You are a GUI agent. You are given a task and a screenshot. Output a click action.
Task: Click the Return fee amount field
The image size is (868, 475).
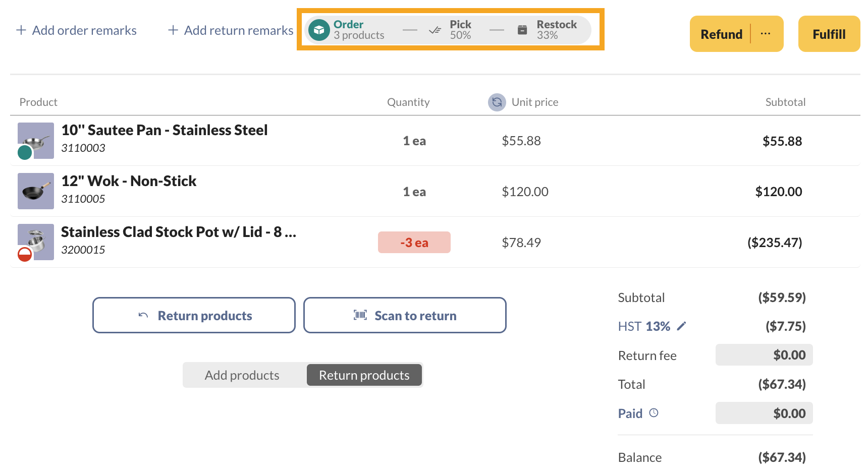pos(764,354)
